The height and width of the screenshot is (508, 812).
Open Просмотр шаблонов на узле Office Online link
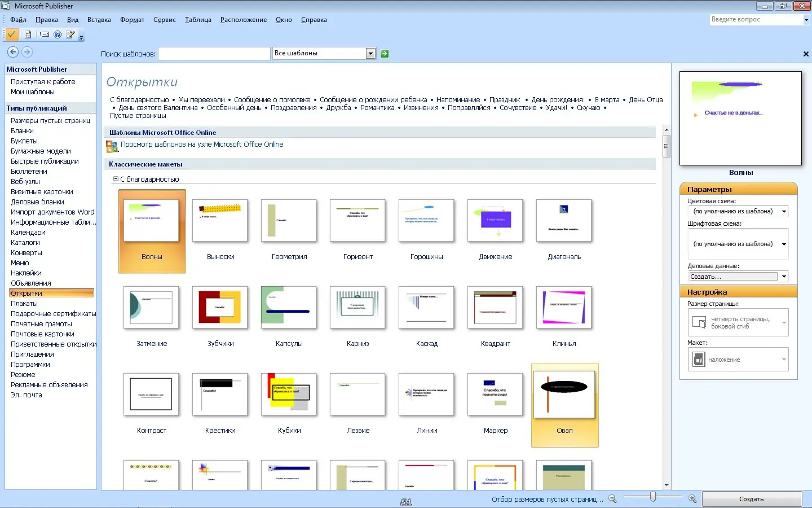tap(202, 144)
